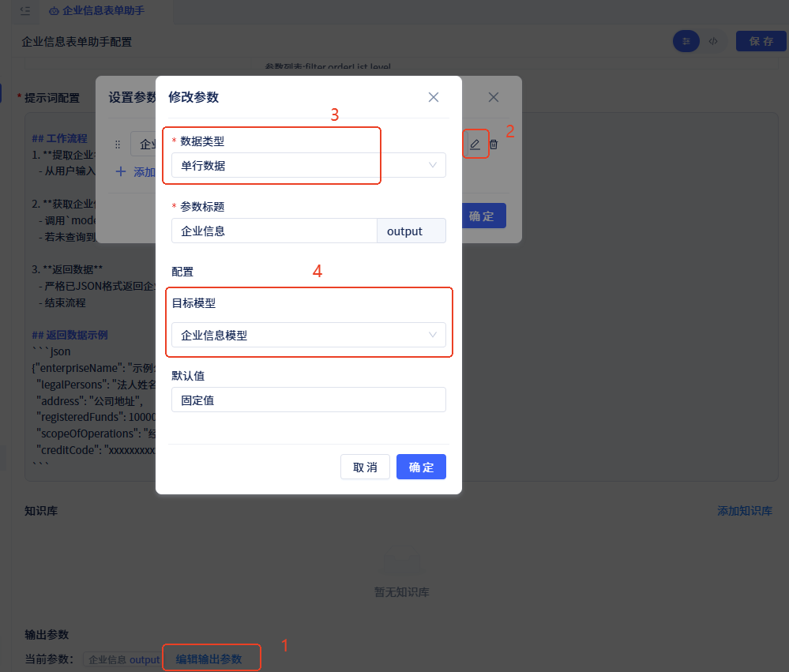
Task: Click the round blue settings toggle icon
Action: pyautogui.click(x=686, y=41)
